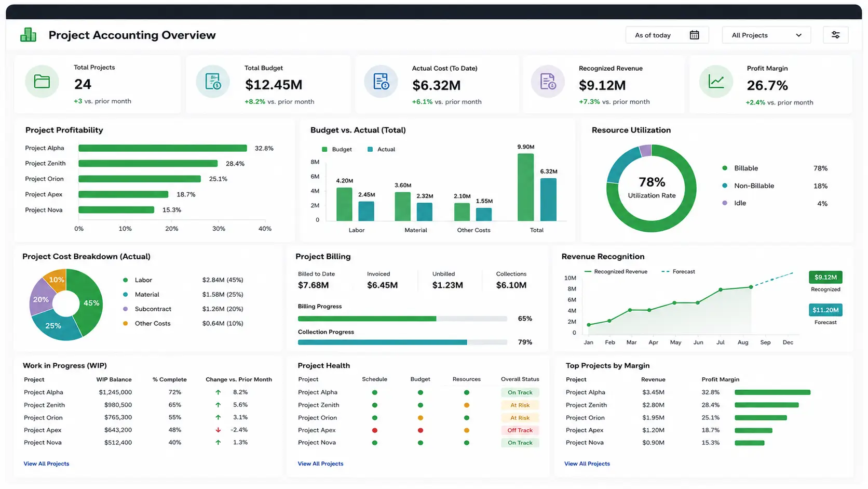Toggle the Budget series in chart legend

coord(337,149)
